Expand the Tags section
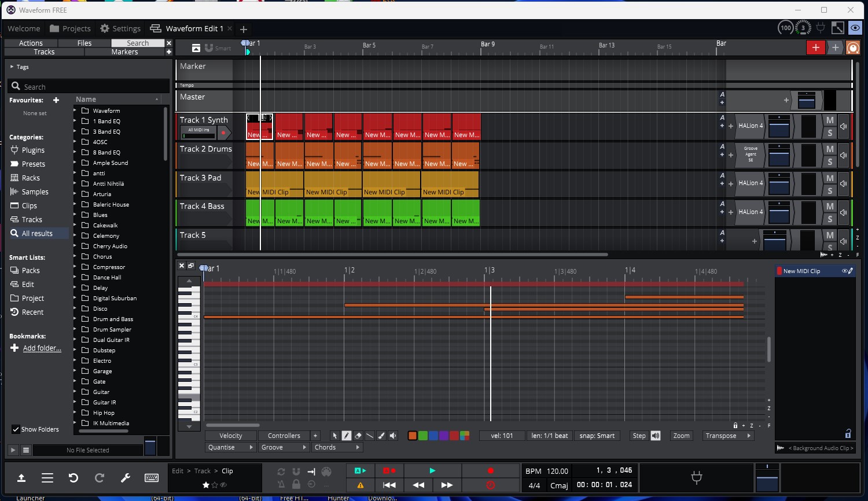Viewport: 868px width, 501px height. [12, 67]
